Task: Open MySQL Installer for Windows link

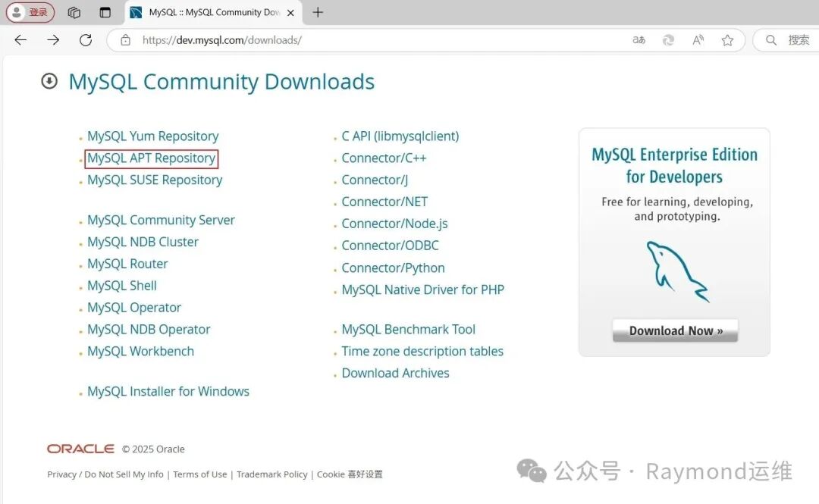Action: point(168,391)
